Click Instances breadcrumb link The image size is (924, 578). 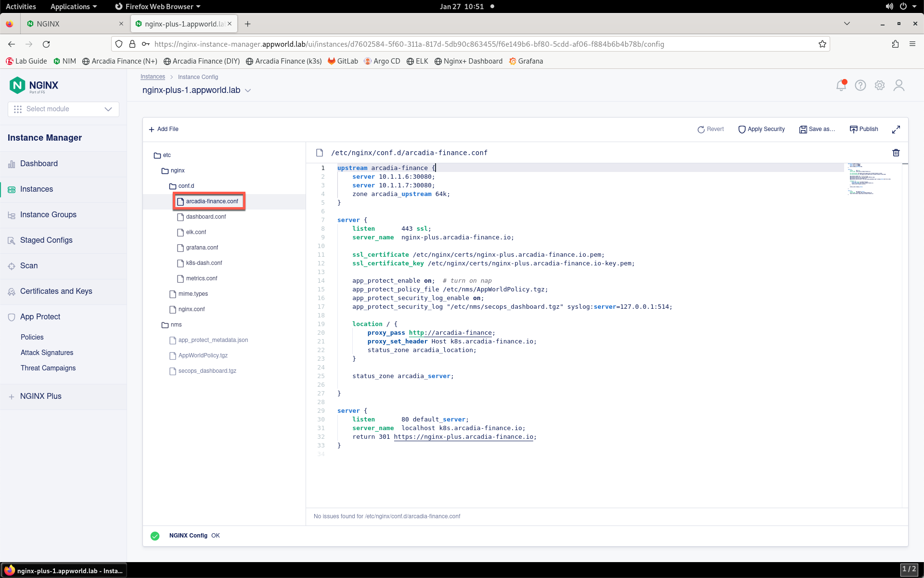click(x=153, y=77)
